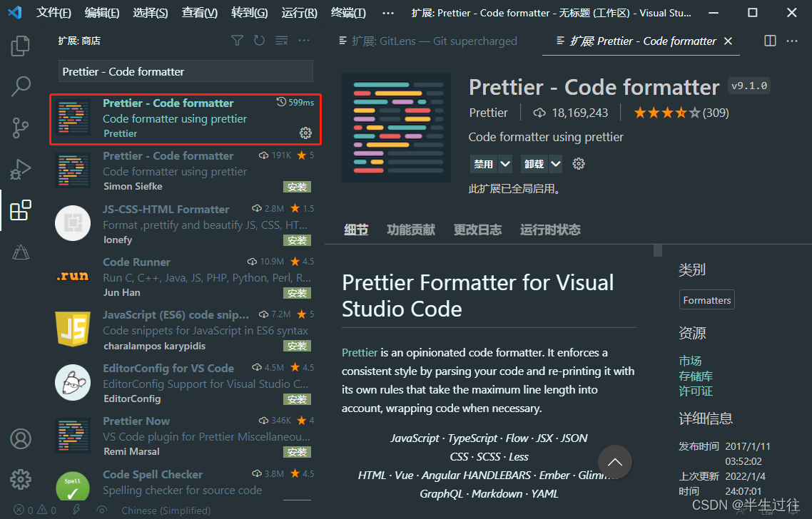
Task: Click Chinese (Simplified) in status bar
Action: (x=166, y=510)
